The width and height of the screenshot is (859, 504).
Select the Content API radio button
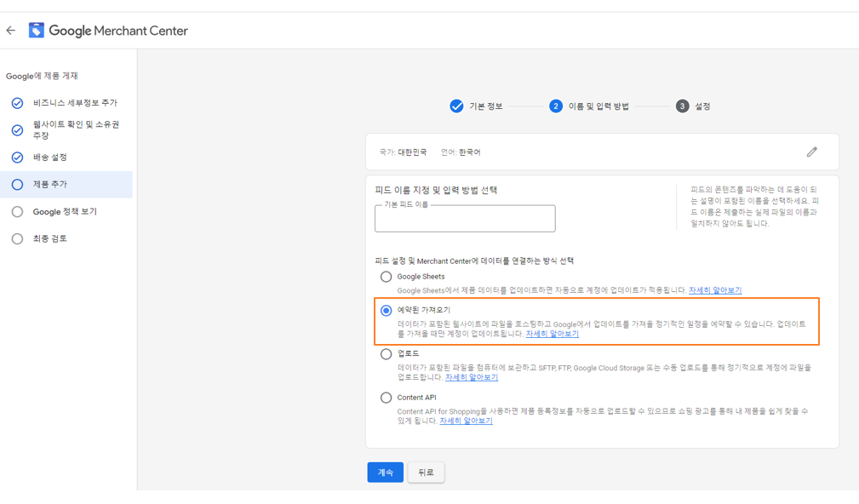point(386,398)
